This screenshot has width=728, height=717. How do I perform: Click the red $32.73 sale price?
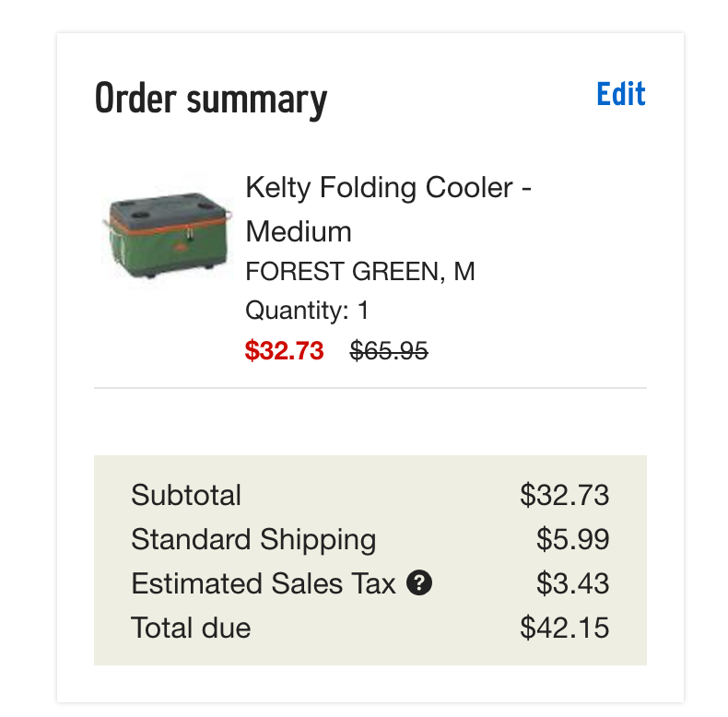coord(284,350)
